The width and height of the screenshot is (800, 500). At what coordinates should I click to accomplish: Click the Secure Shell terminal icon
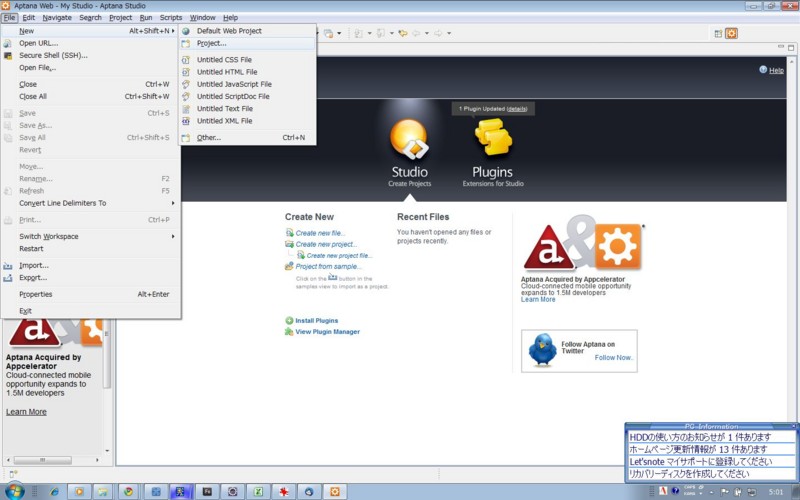click(8, 56)
